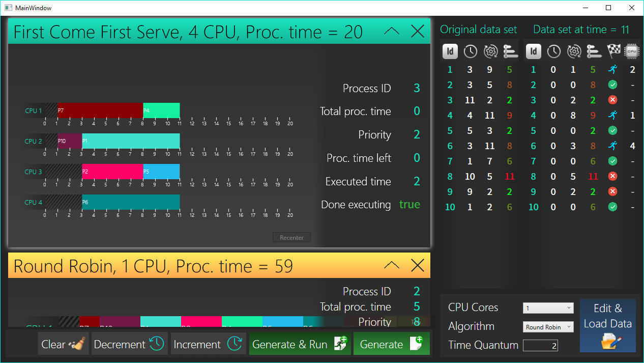Click the red cross status icon for process 9
Viewport: 644px width, 363px height.
(613, 192)
